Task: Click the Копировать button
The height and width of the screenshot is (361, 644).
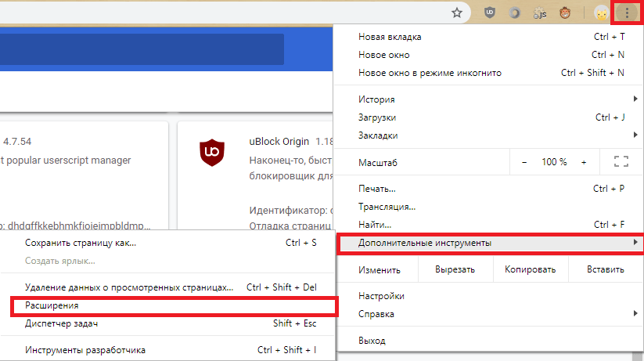Action: tap(531, 269)
